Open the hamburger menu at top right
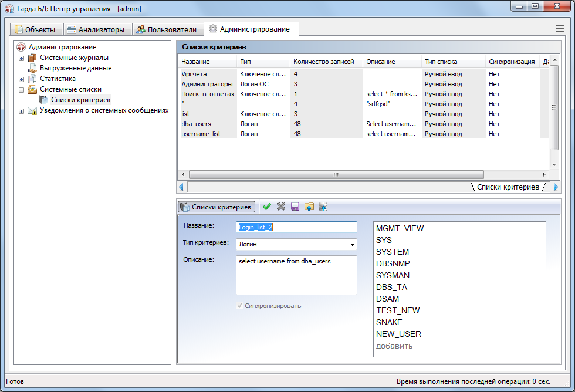The width and height of the screenshot is (575, 392). pyautogui.click(x=560, y=28)
